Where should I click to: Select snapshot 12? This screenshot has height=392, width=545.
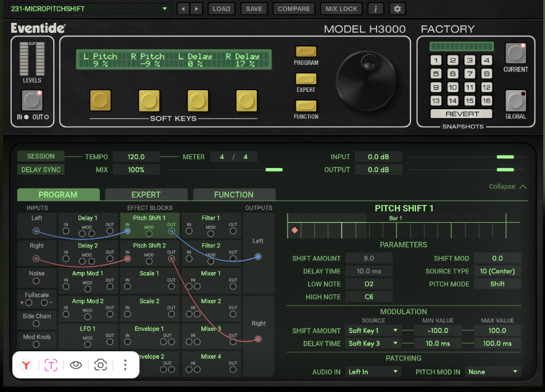[486, 87]
